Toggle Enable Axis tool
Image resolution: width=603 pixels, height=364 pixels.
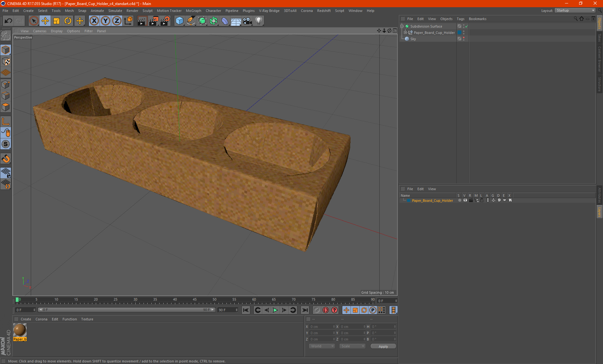[6, 121]
